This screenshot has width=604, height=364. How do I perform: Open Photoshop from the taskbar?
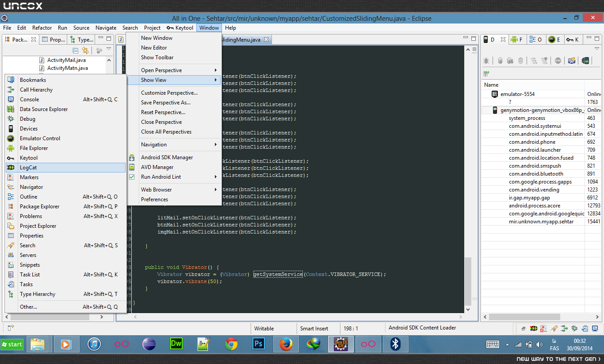(x=258, y=344)
